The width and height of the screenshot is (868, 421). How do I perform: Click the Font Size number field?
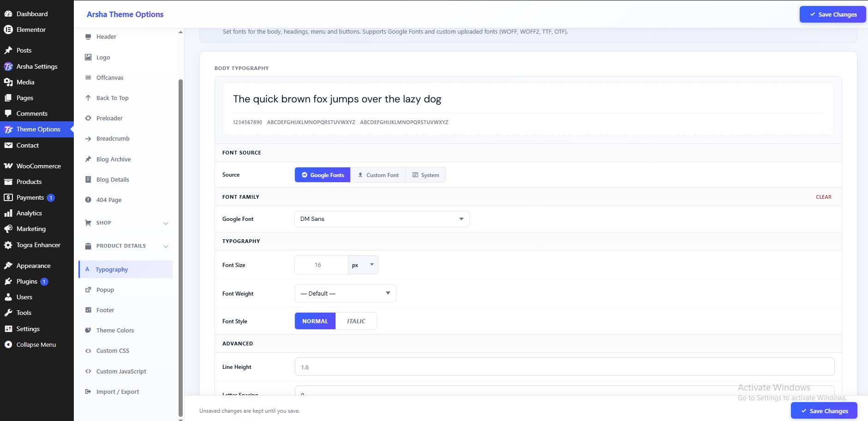321,265
